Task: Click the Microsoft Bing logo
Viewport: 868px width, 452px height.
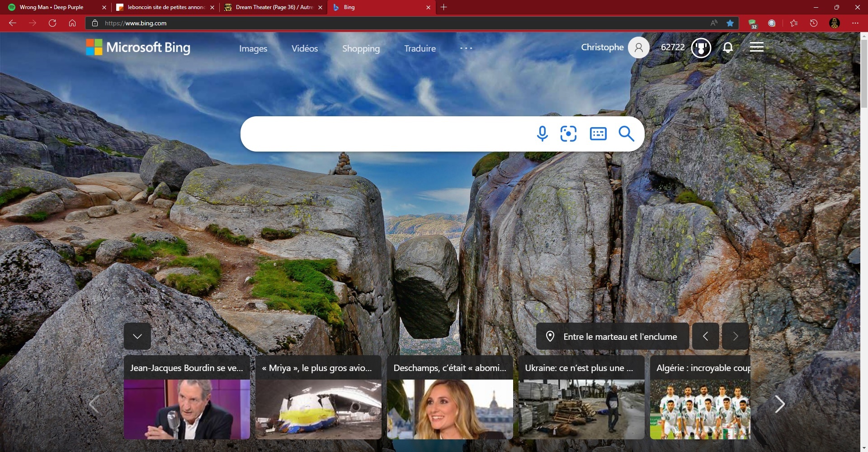Action: pos(138,47)
